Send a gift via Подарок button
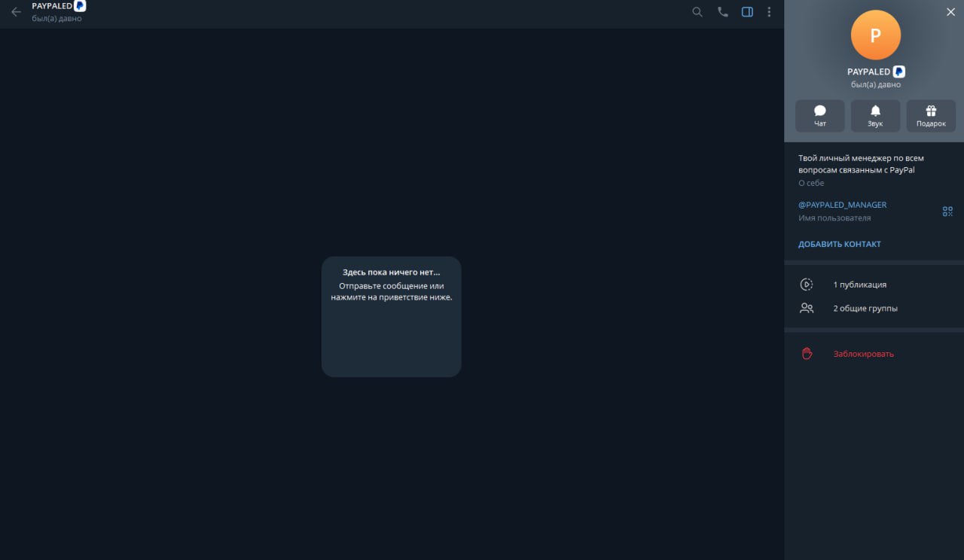Image resolution: width=964 pixels, height=560 pixels. click(x=931, y=116)
